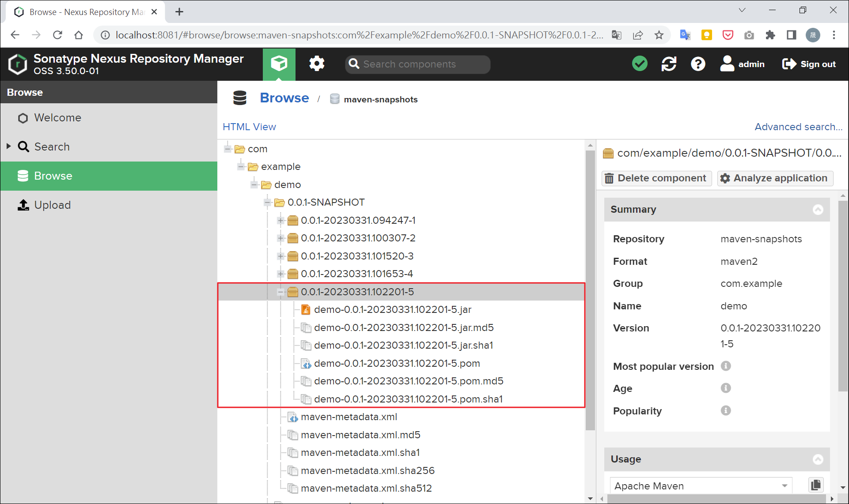The image size is (849, 504).
Task: Expand the Search sidebar section
Action: 8,146
